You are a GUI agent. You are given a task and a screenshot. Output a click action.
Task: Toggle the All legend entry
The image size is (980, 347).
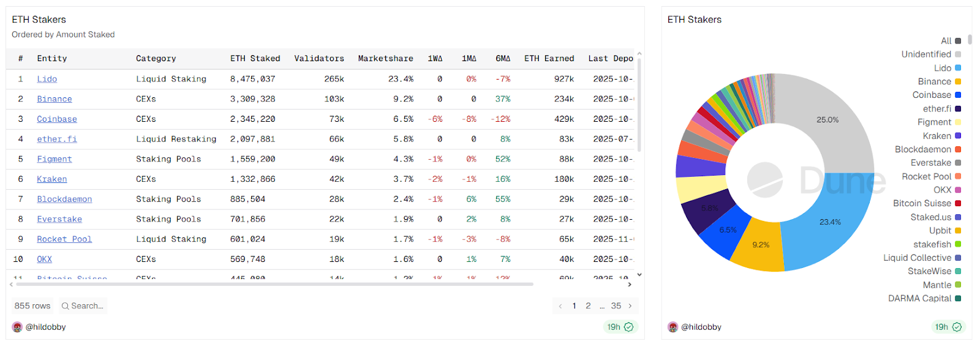tap(951, 41)
